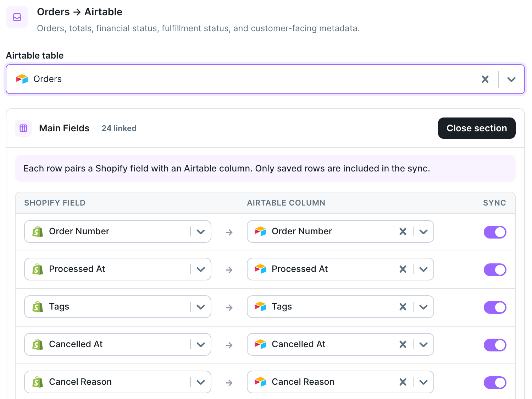Screen dimensions: 532x399
Task: Toggle sync for Processed At row
Action: coord(495,270)
